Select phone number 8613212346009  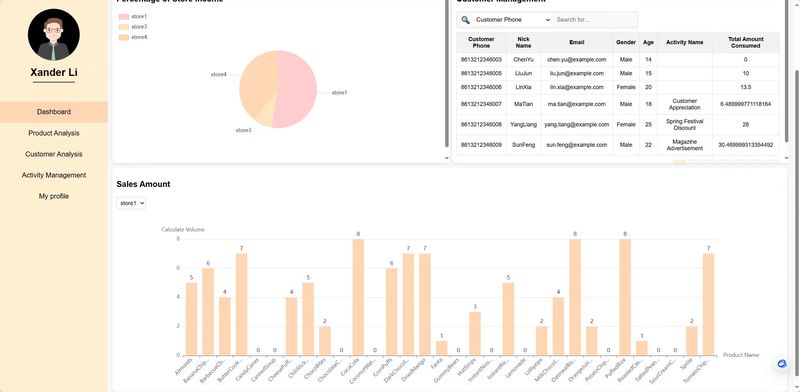(x=481, y=145)
